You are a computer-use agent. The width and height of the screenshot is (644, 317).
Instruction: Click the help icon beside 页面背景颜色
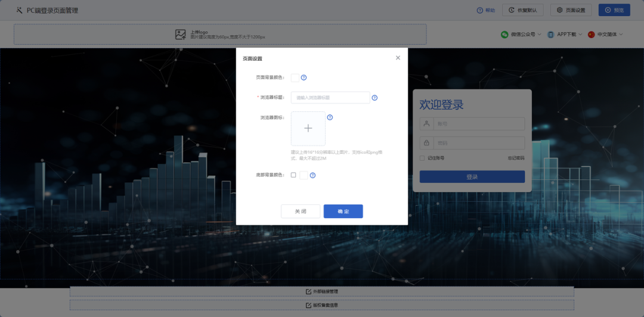tap(304, 77)
